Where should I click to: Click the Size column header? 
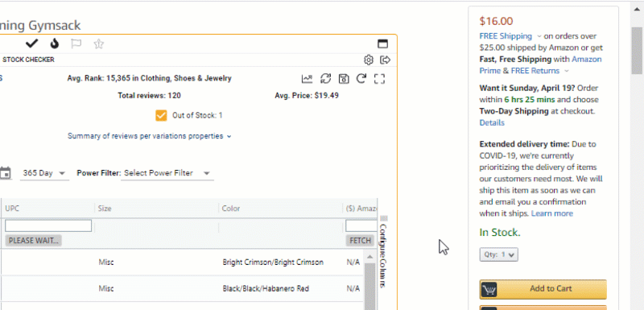pos(105,209)
